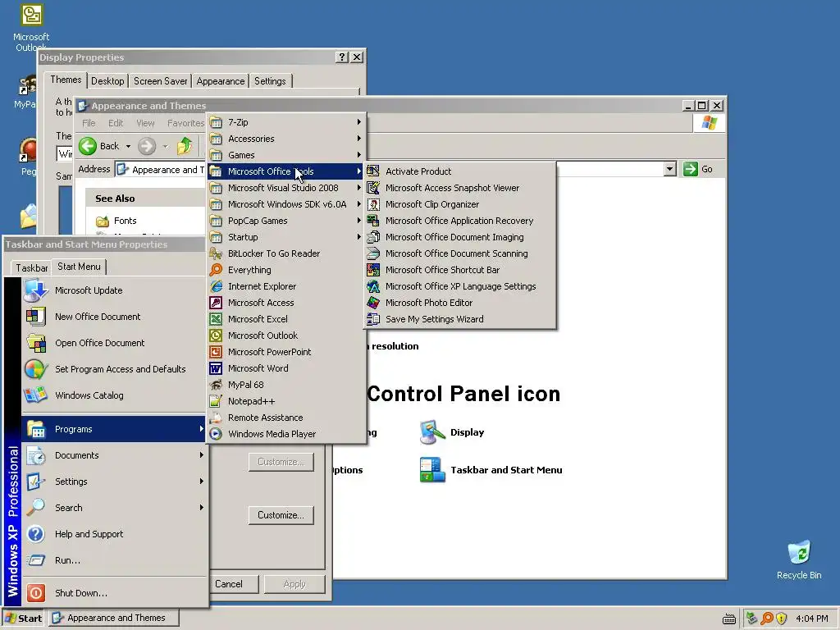
Task: Open the Back button history dropdown
Action: (x=128, y=146)
